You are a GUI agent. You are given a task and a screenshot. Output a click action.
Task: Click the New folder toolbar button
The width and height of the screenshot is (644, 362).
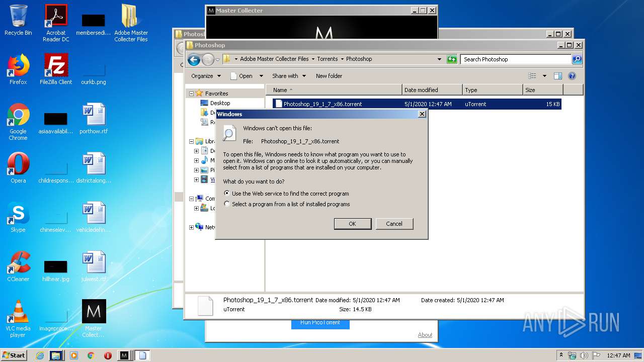pos(329,76)
